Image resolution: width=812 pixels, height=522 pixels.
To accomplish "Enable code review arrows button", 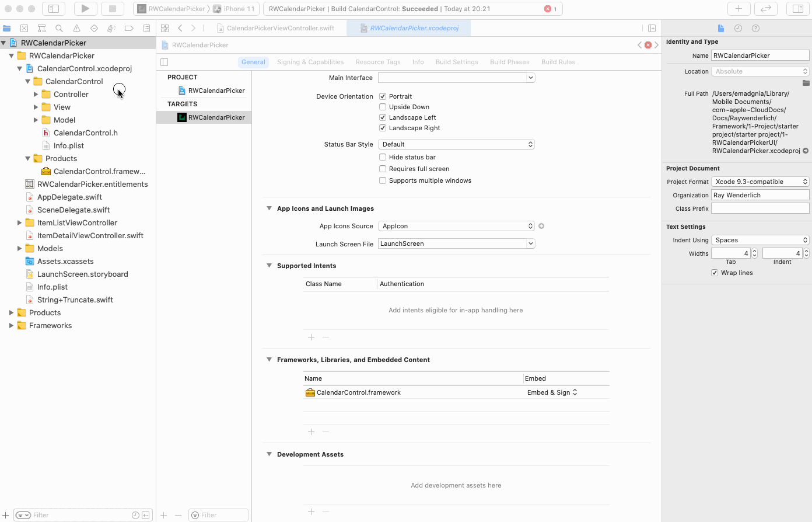I will pyautogui.click(x=765, y=9).
